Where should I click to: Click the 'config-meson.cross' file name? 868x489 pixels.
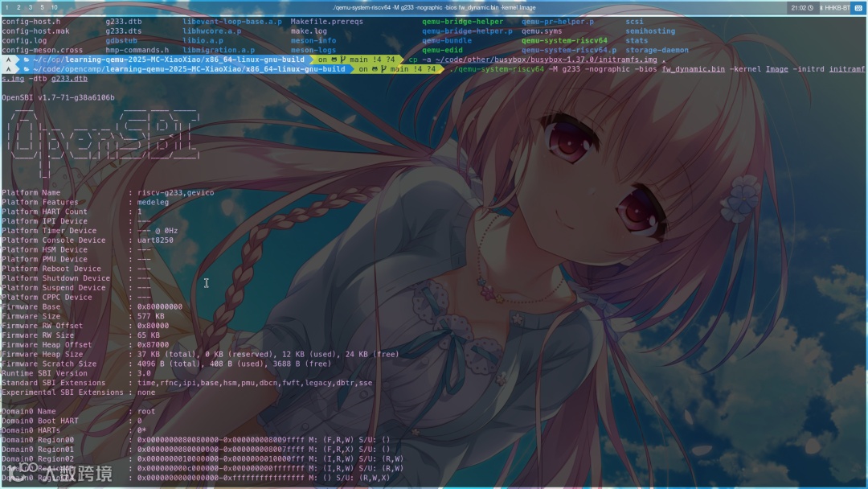[x=42, y=50]
